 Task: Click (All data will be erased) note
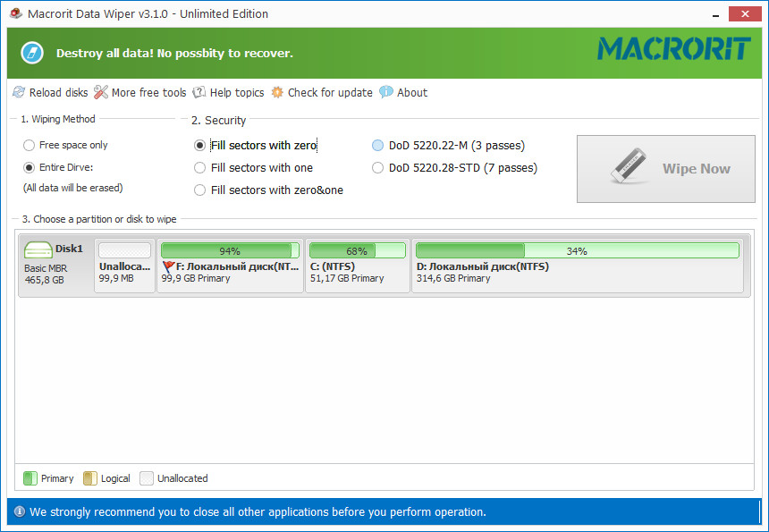click(x=73, y=188)
